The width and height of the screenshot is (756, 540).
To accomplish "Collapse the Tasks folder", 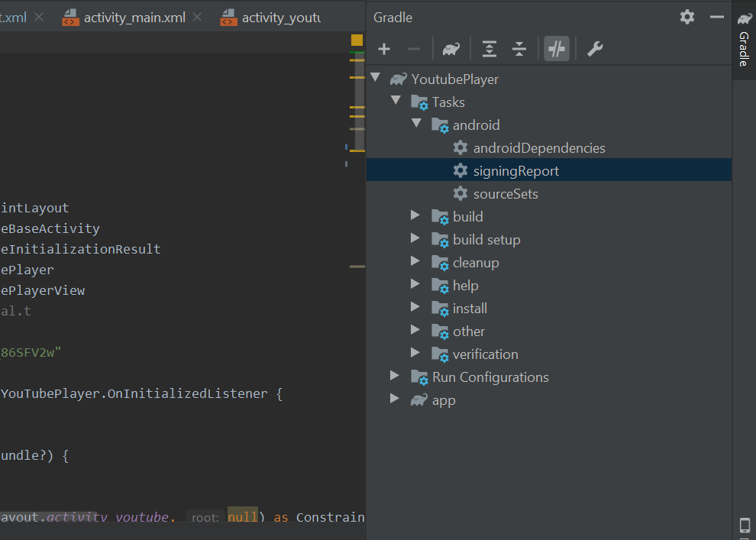I will pos(396,102).
